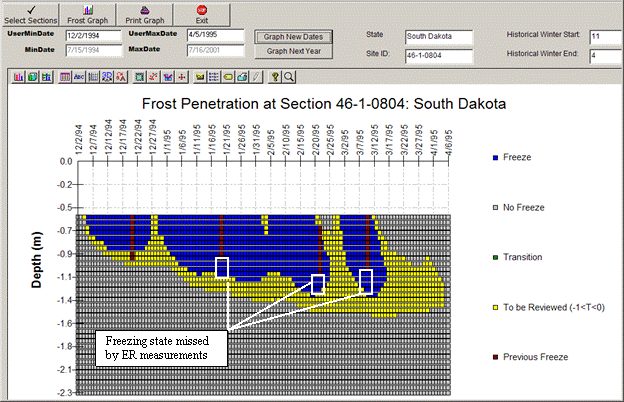Viewport: 624px width, 402px height.
Task: Click the 'Abc' text labels chart icon
Action: pyautogui.click(x=79, y=76)
